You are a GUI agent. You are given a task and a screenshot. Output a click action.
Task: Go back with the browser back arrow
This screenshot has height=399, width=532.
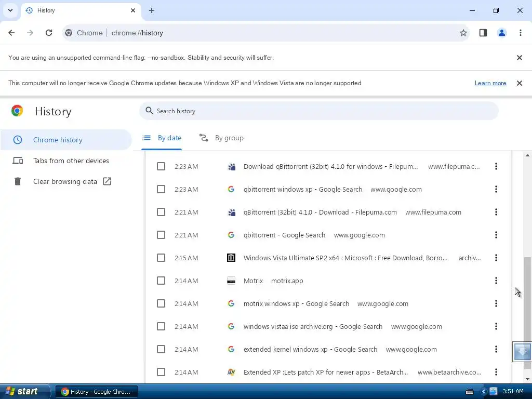coord(11,33)
